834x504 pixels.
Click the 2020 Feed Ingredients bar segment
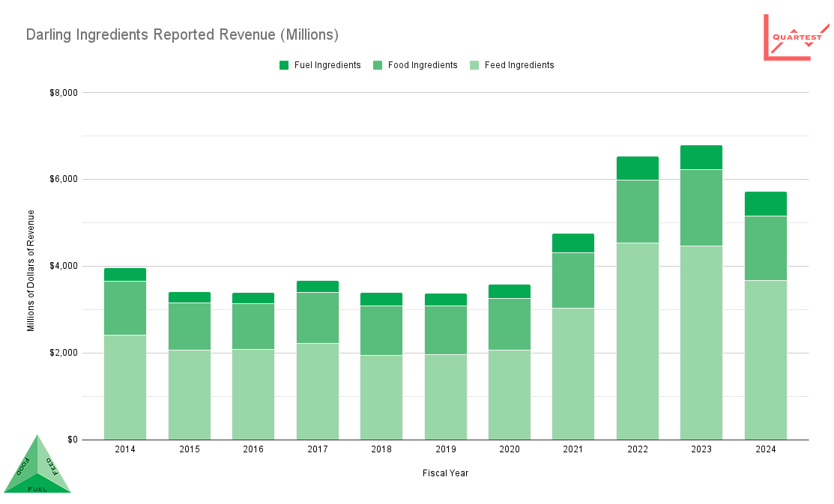[x=510, y=395]
